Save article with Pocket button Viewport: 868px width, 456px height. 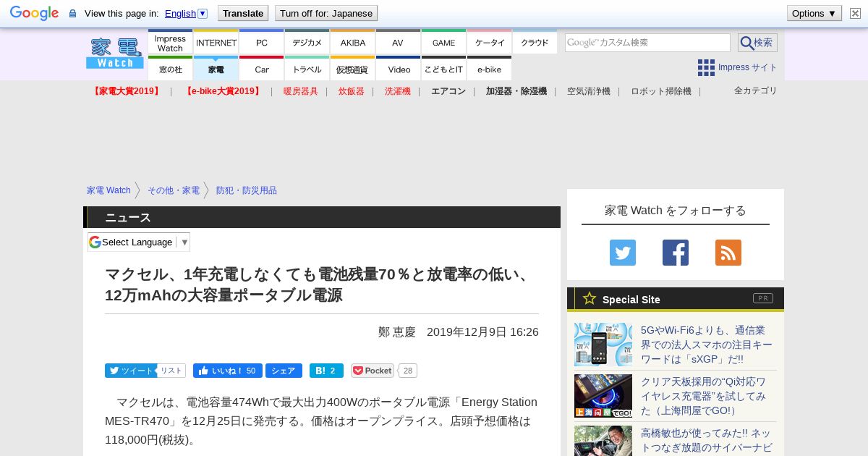tap(373, 371)
